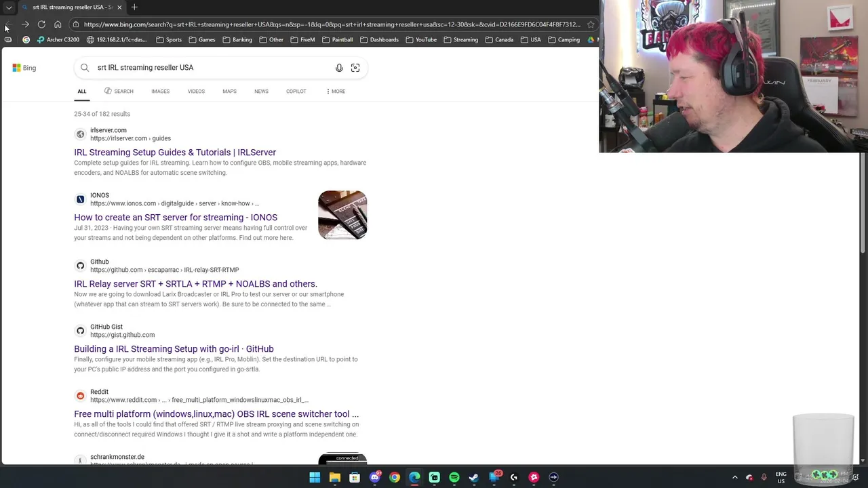Click the search magnifier icon in search box
Screen dimensions: 868x488
coord(85,68)
